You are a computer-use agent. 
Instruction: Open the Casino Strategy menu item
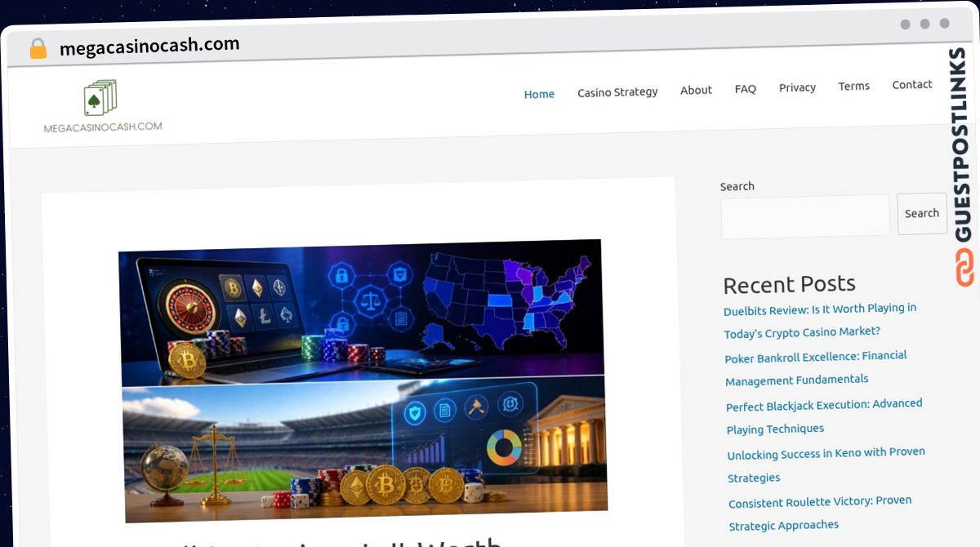coord(617,92)
